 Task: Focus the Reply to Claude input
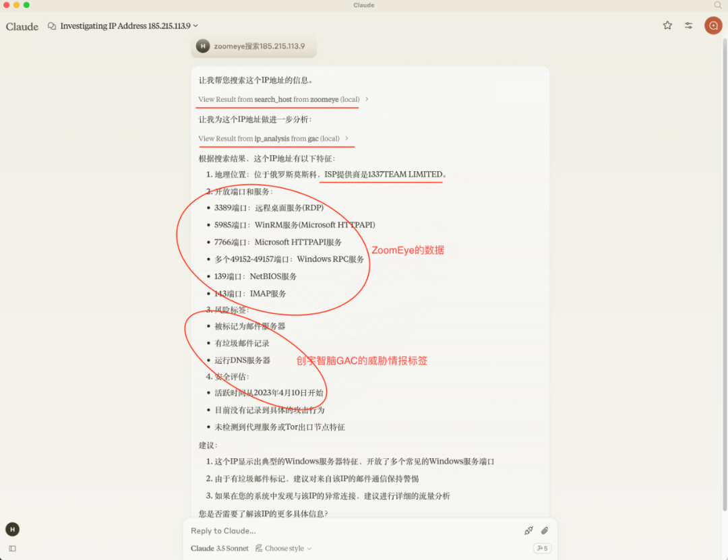pos(353,531)
